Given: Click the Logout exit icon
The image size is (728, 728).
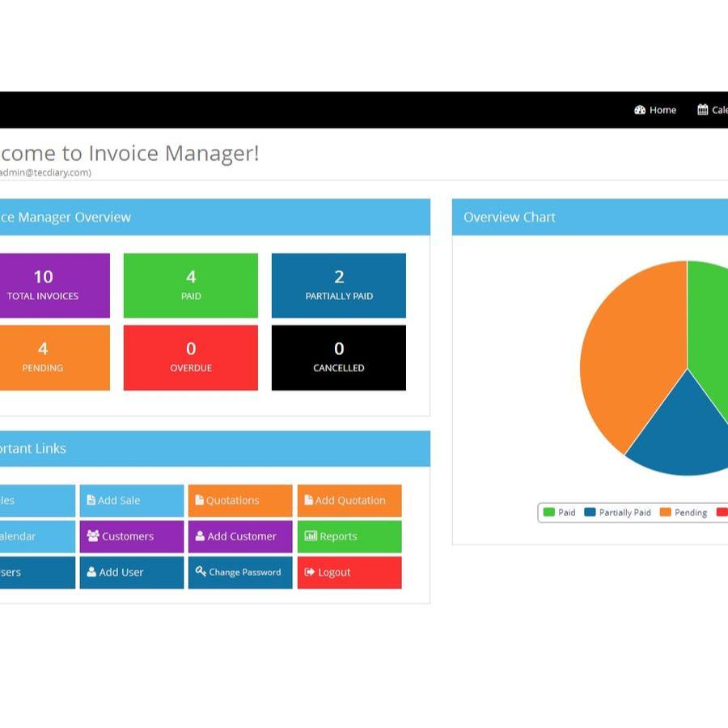Looking at the screenshot, I should coord(309,572).
